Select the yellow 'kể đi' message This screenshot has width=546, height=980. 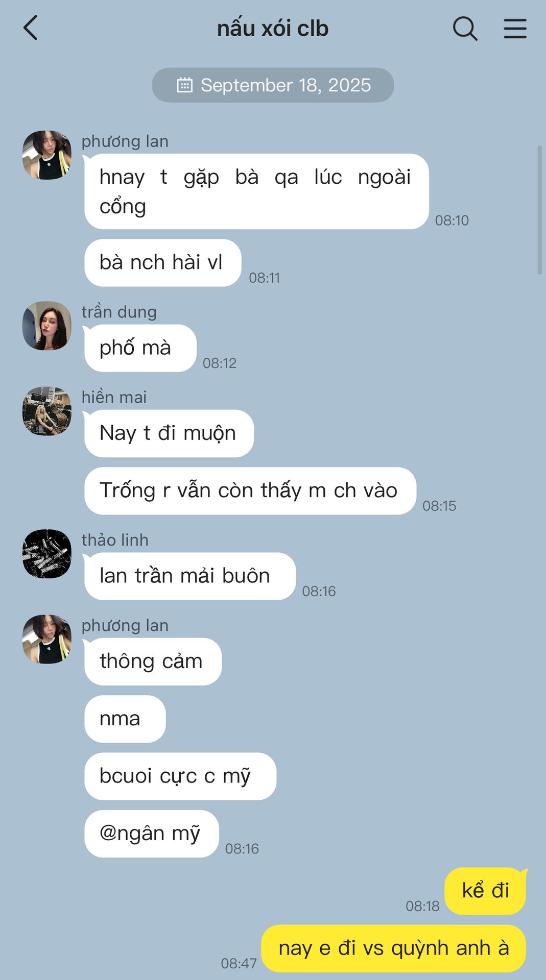pos(486,891)
